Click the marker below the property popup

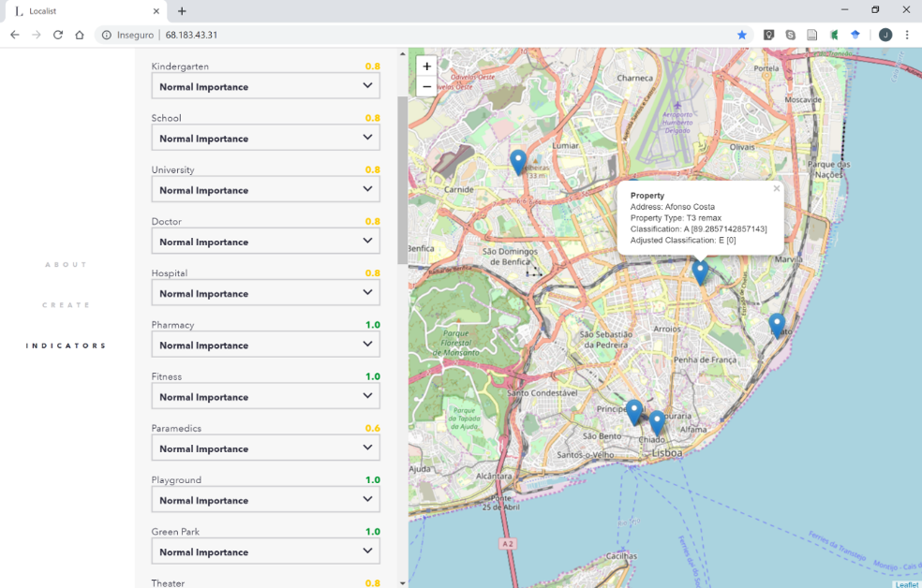tap(700, 272)
